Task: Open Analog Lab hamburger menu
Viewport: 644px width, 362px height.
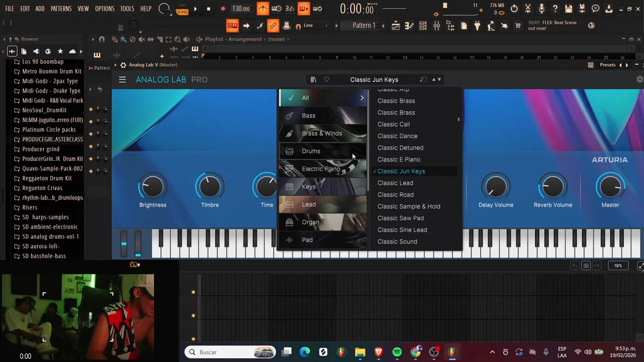Action: pos(122,79)
